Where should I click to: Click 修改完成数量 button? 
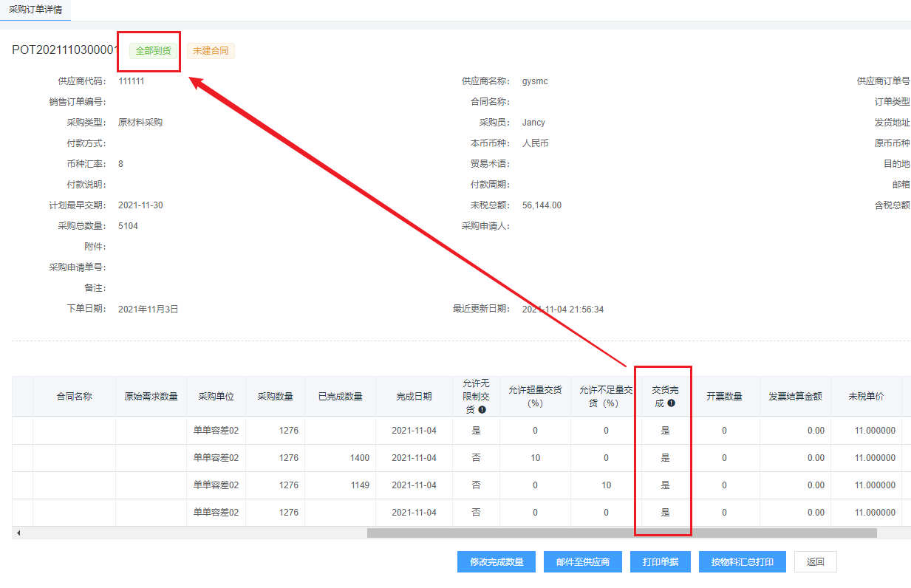(x=496, y=562)
